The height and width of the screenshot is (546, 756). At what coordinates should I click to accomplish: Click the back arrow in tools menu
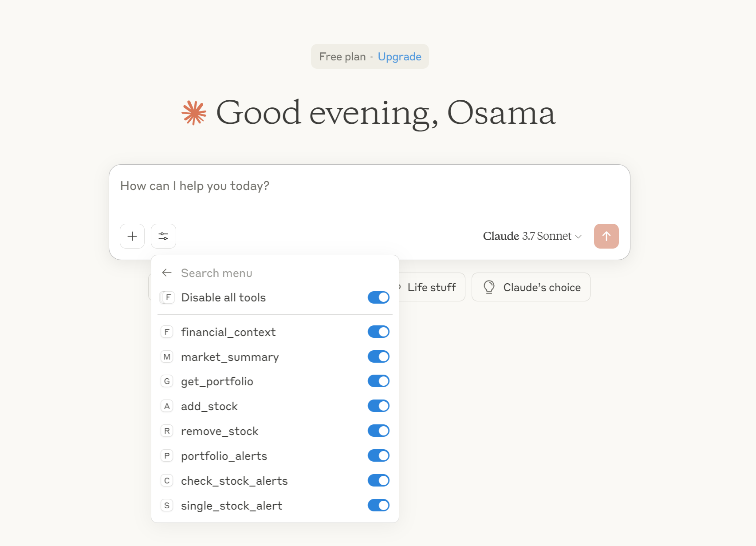[167, 273]
